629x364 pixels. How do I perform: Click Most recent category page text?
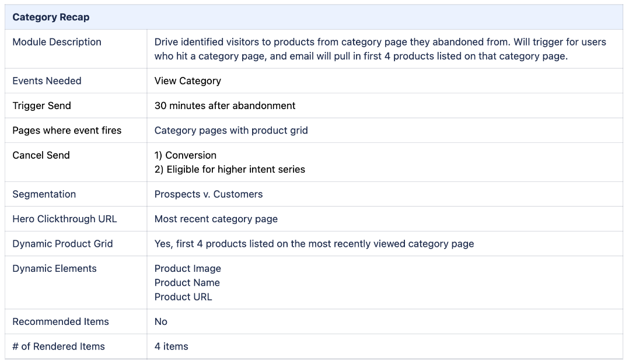pyautogui.click(x=216, y=219)
